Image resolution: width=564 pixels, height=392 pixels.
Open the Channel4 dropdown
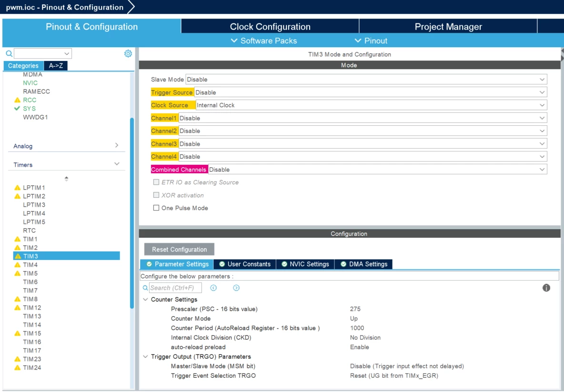click(x=363, y=156)
